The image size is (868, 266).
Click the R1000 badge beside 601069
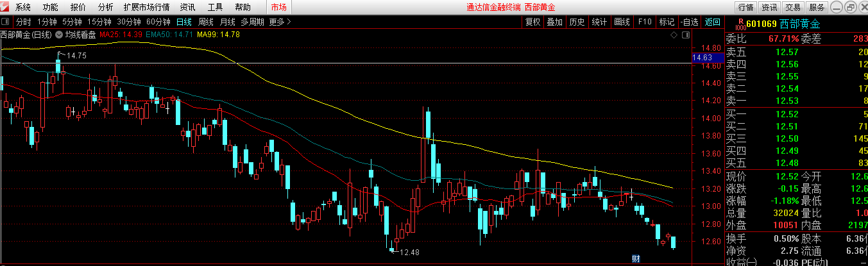741,24
